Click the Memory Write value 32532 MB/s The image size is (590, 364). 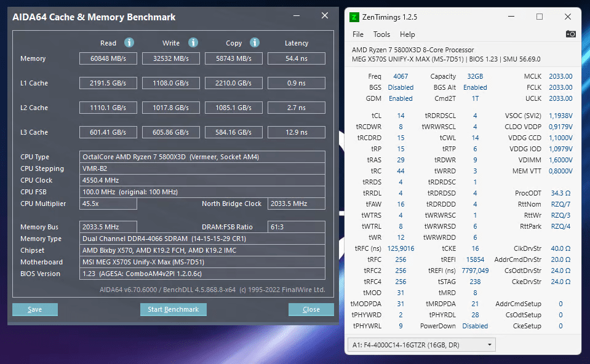pyautogui.click(x=171, y=58)
